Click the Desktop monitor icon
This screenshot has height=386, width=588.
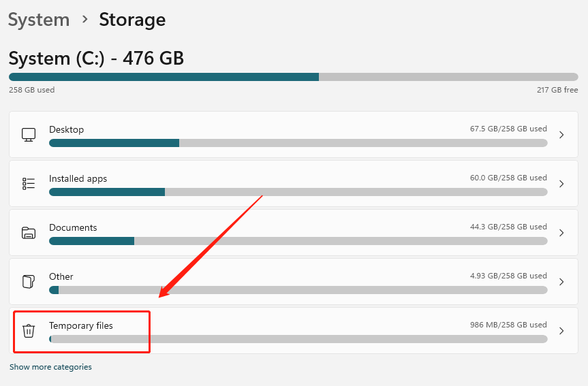pos(29,135)
